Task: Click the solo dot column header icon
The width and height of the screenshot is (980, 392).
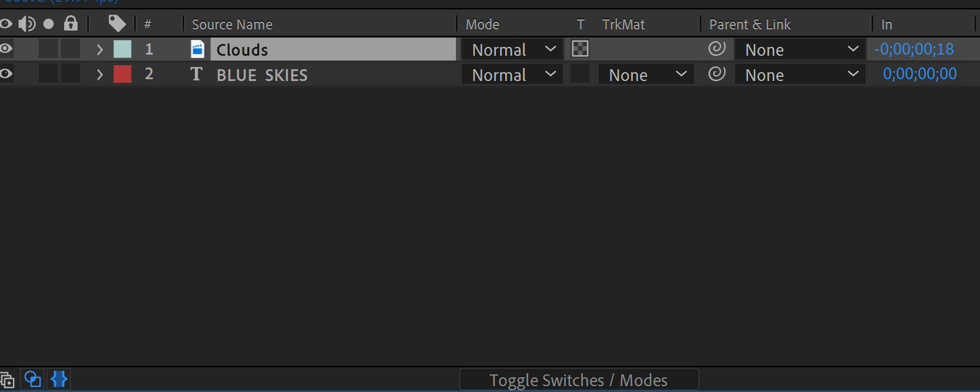Action: coord(49,24)
